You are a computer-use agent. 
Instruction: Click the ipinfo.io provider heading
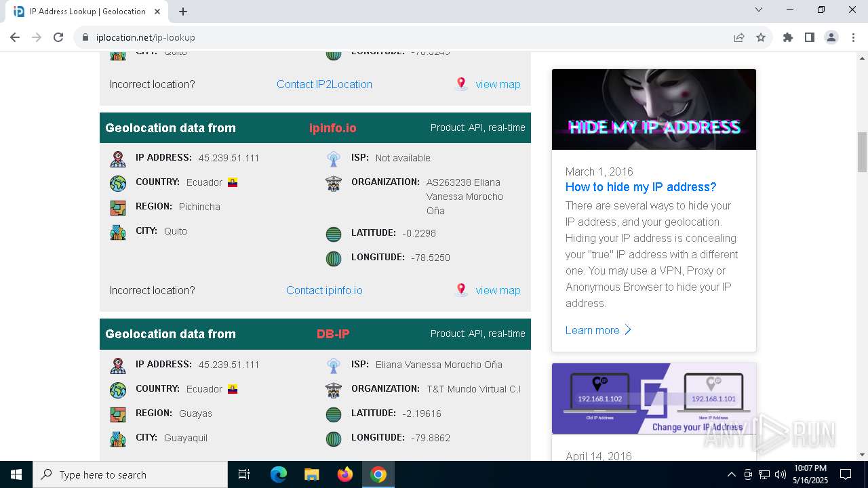point(332,128)
